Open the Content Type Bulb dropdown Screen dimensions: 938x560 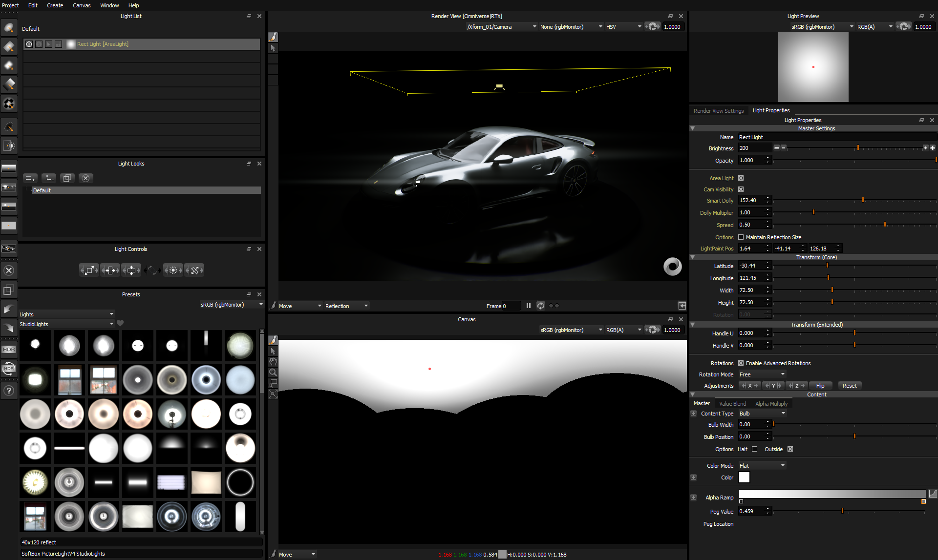pos(762,414)
